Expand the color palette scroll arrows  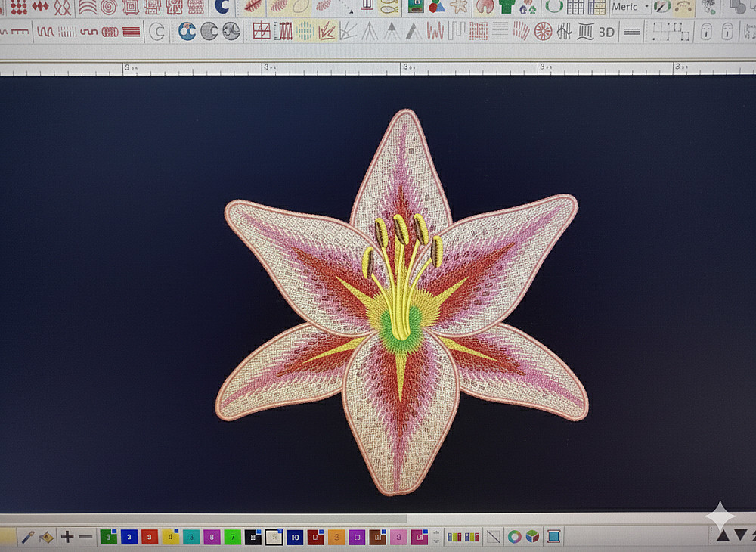pyautogui.click(x=435, y=537)
